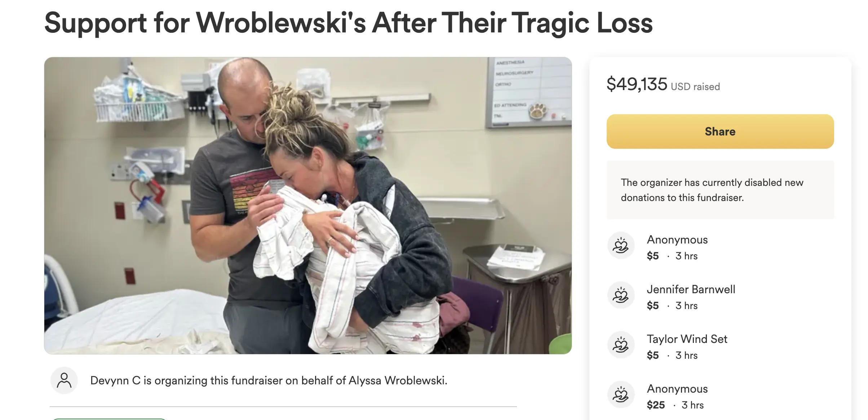
Task: Click the Devynn C organizer text
Action: click(x=269, y=380)
